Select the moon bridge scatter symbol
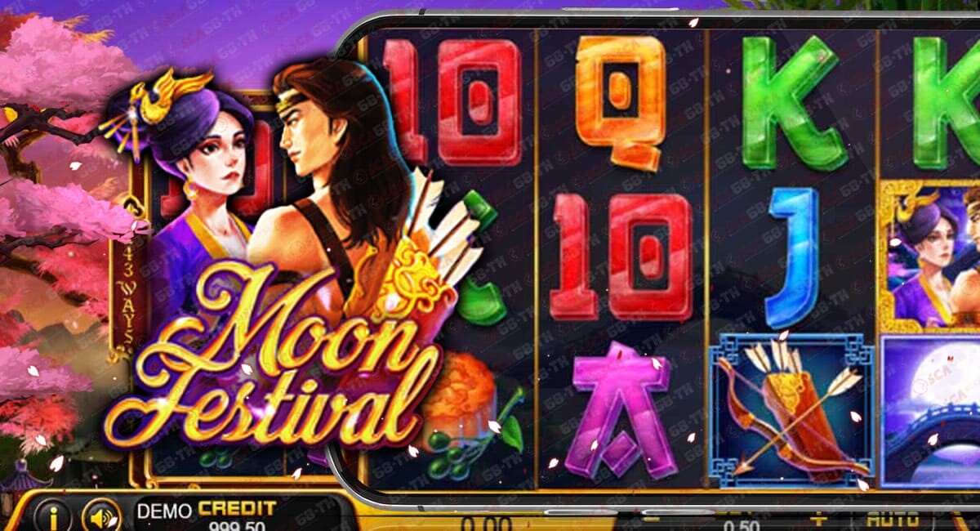The image size is (980, 531). (931, 413)
